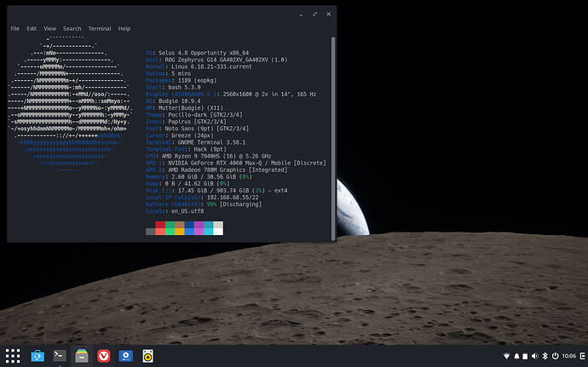Viewport: 588px width, 367px height.
Task: Maximize the terminal window
Action: tap(315, 14)
